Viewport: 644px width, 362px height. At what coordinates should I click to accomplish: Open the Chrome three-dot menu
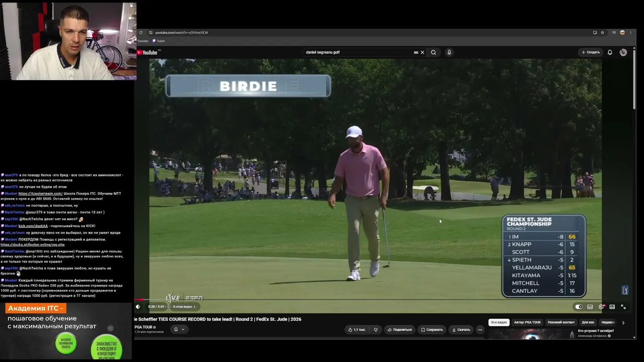click(630, 33)
